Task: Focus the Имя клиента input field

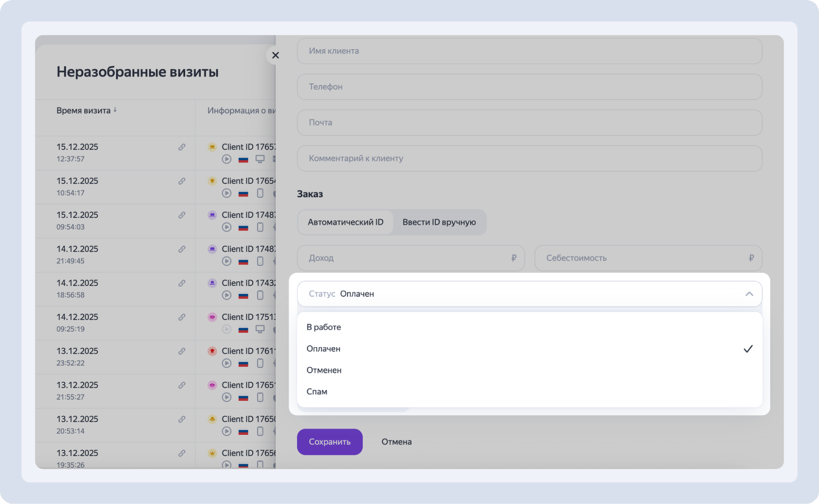Action: 529,51
